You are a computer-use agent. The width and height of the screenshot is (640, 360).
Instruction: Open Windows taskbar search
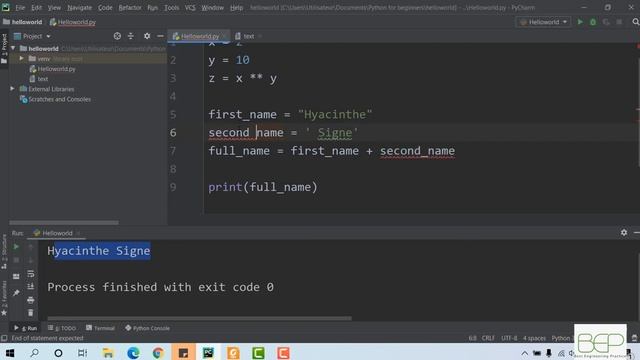tap(34, 353)
